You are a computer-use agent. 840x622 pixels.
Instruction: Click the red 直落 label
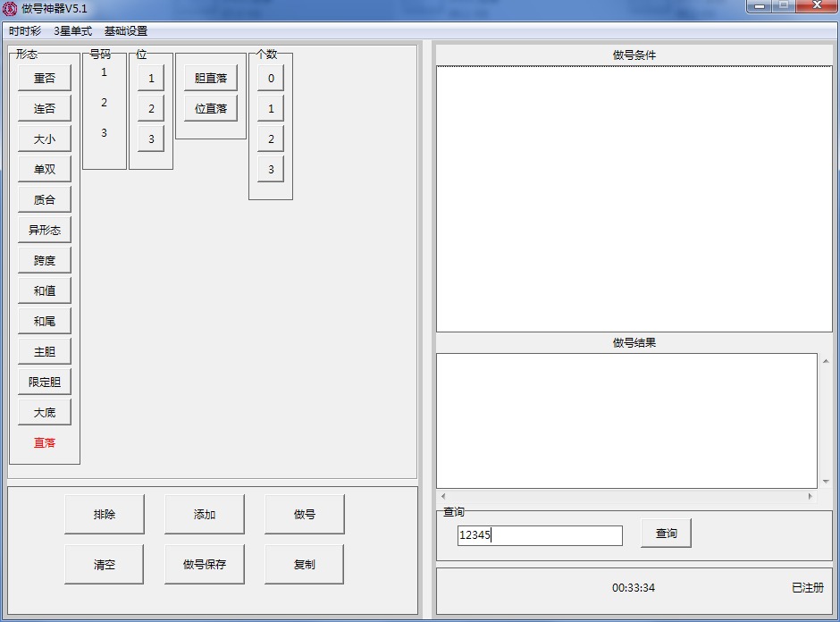(45, 443)
